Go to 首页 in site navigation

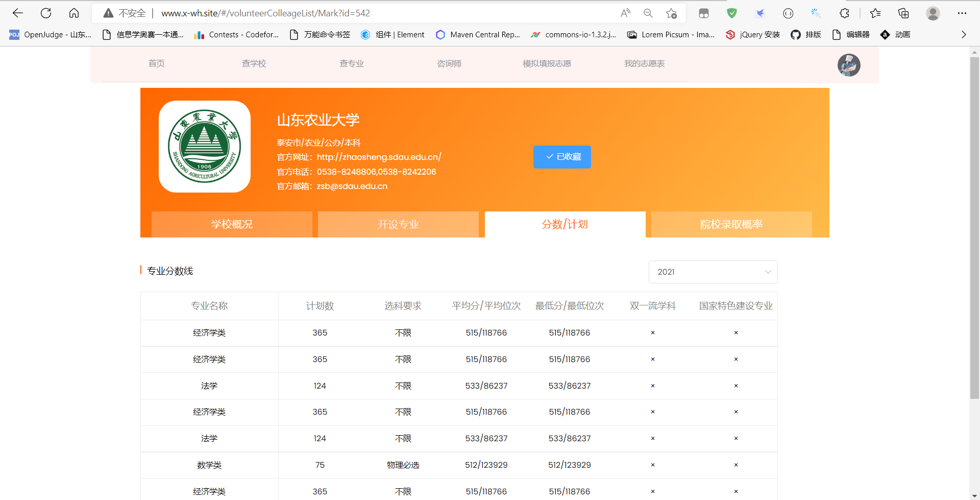[157, 63]
